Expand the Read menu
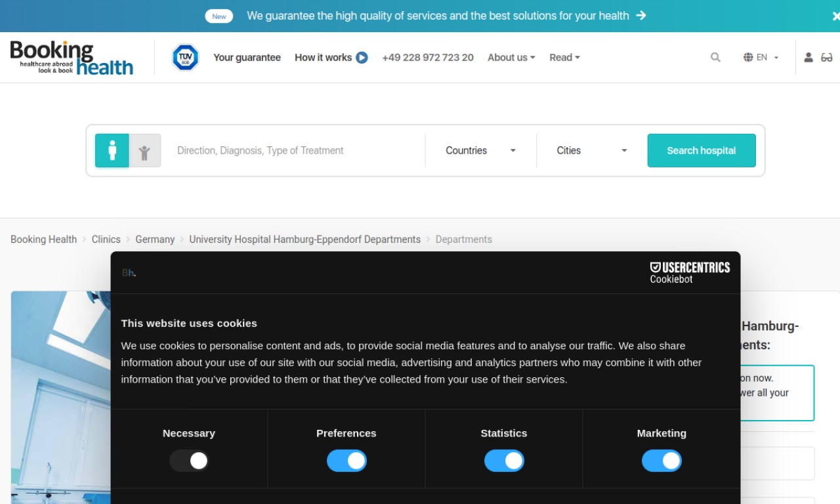The width and height of the screenshot is (840, 504). (x=564, y=58)
